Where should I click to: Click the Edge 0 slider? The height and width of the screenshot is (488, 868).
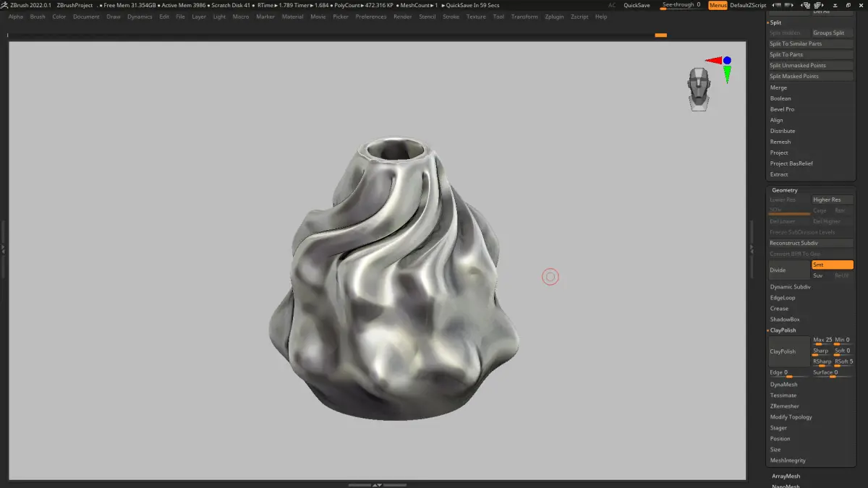pyautogui.click(x=789, y=374)
